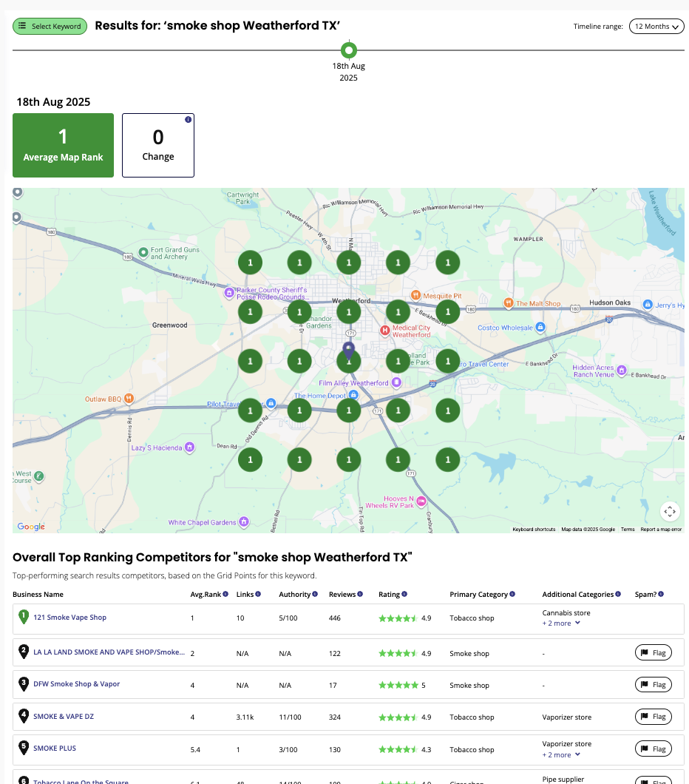Click the Lazy S Hacienda map marker
Viewport: 689px width, 784px height.
coord(190,447)
